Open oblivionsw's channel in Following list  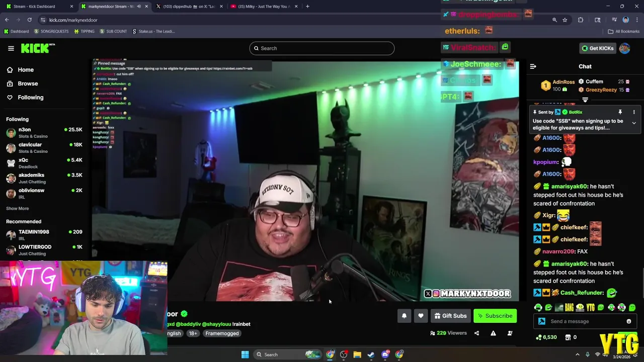44,193
